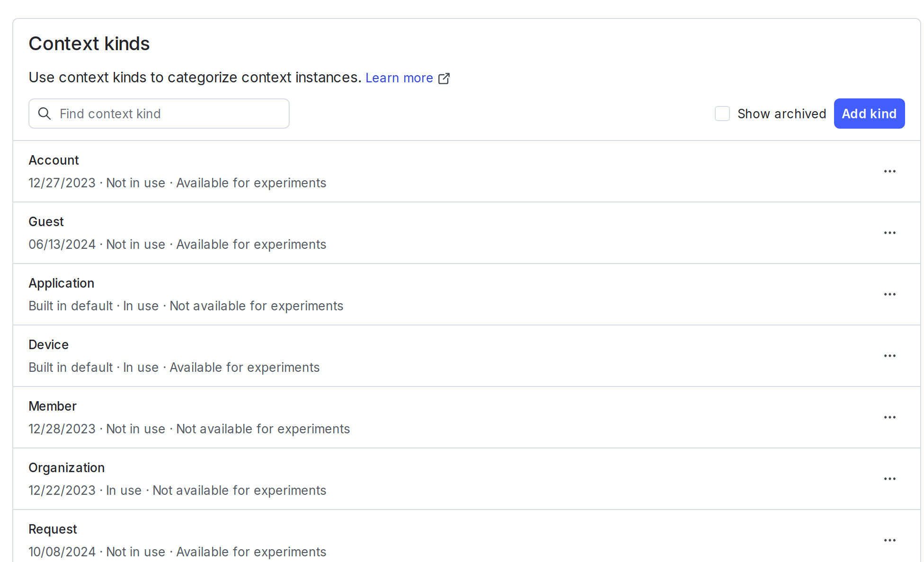Click the external link icon beside Learn more
This screenshot has width=924, height=562.
pyautogui.click(x=444, y=78)
